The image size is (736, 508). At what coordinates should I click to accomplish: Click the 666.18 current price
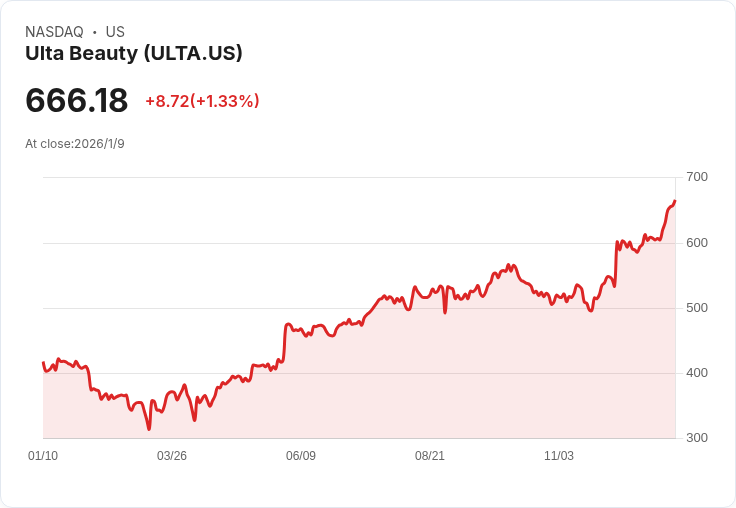[77, 100]
